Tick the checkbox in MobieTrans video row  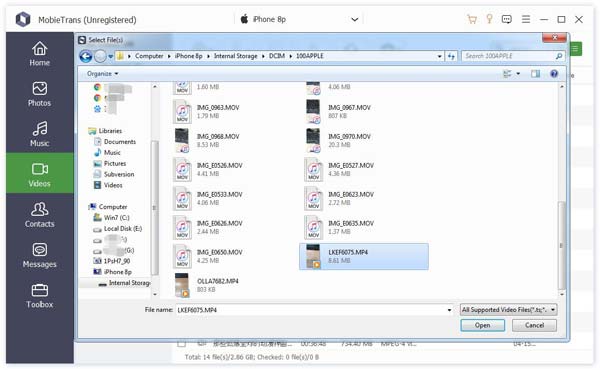point(181,344)
